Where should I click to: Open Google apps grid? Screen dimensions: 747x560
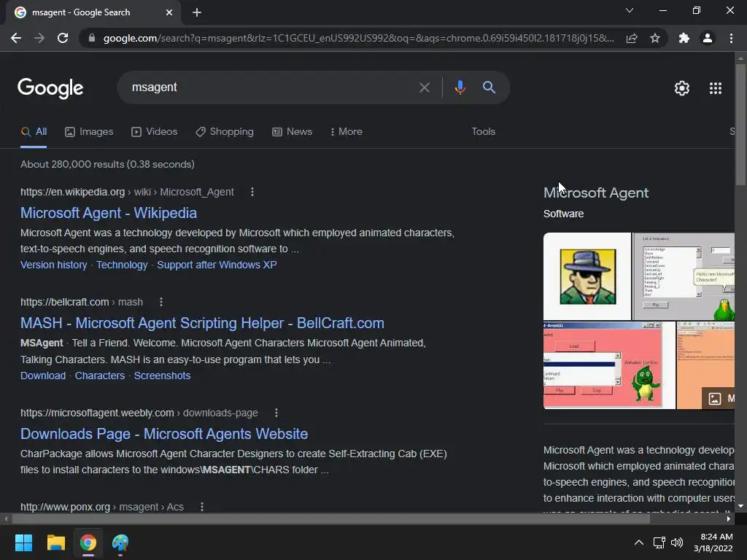pos(716,88)
